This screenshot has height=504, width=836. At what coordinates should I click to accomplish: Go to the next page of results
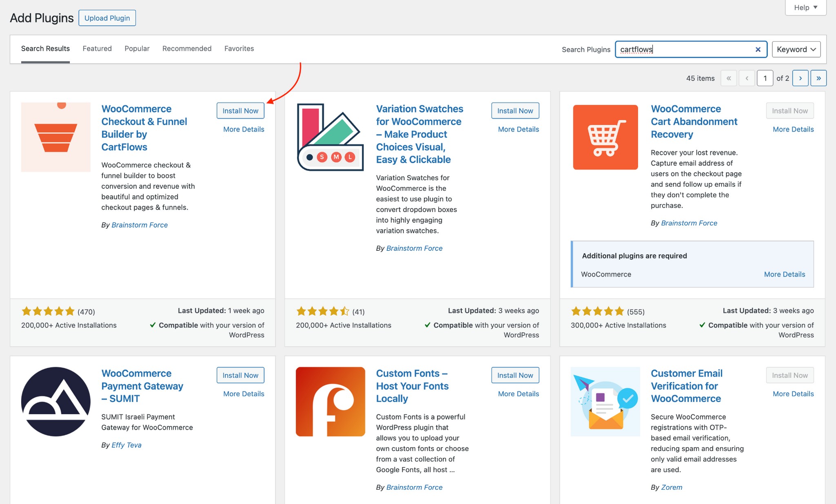tap(801, 78)
